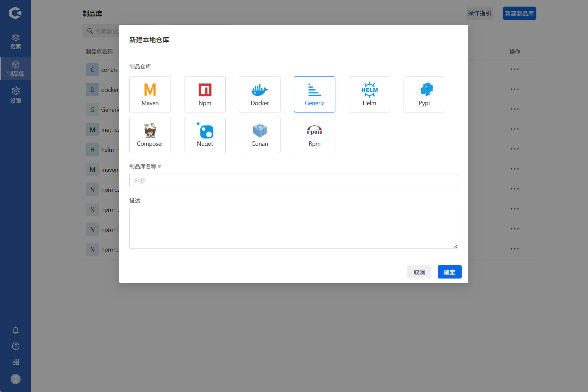Viewport: 588px width, 392px height.
Task: Open the 设置 settings sidebar item
Action: click(16, 95)
